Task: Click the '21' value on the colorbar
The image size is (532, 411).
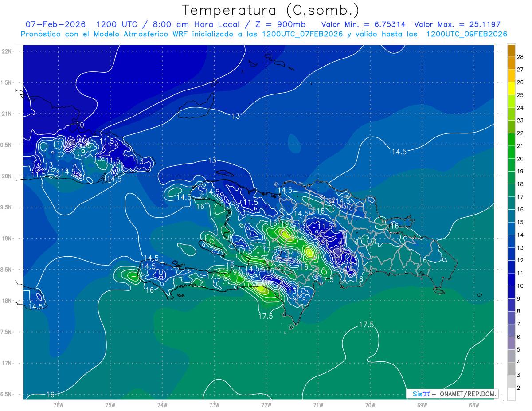Action: coord(520,145)
